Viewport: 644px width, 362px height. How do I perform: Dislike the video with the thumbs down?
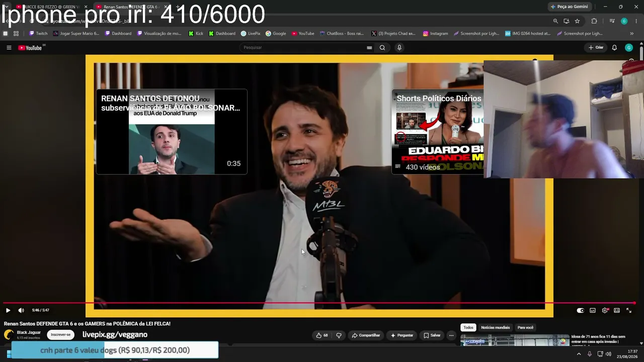coord(339,335)
